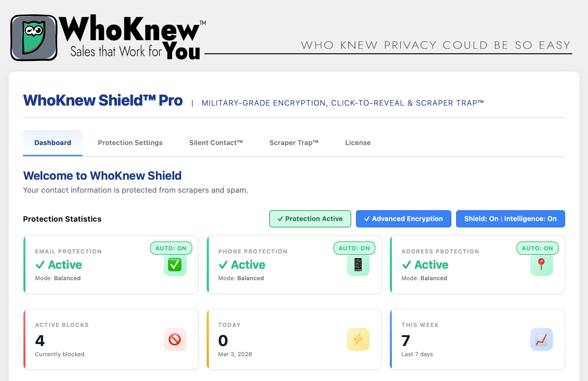Toggle AUTO: ON for Phone Protection
The width and height of the screenshot is (588, 381).
tap(354, 248)
